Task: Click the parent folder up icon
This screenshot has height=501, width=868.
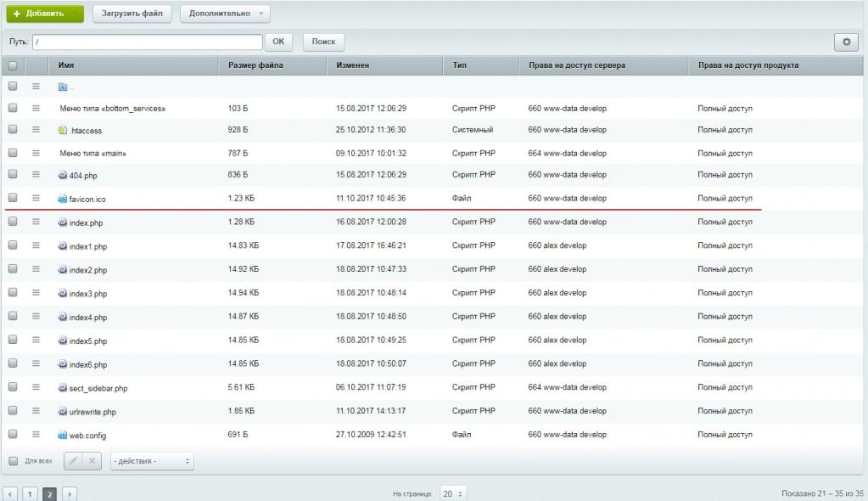Action: point(63,87)
